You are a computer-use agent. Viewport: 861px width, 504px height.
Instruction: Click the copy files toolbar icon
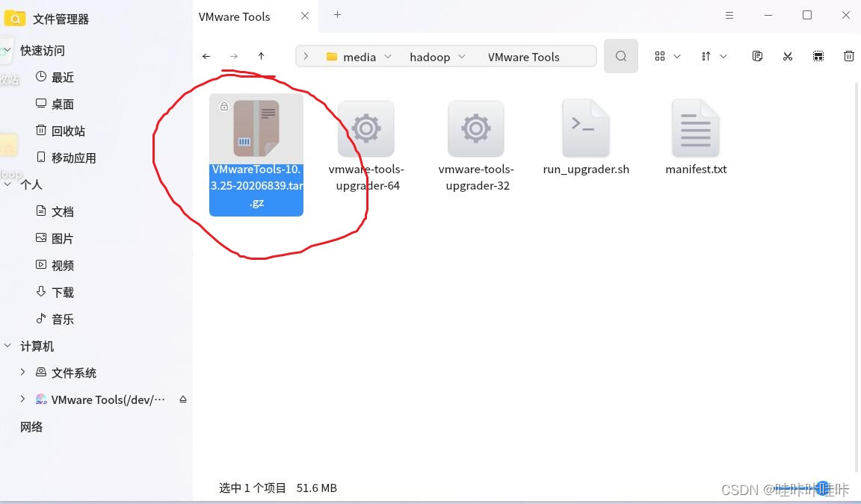click(757, 56)
